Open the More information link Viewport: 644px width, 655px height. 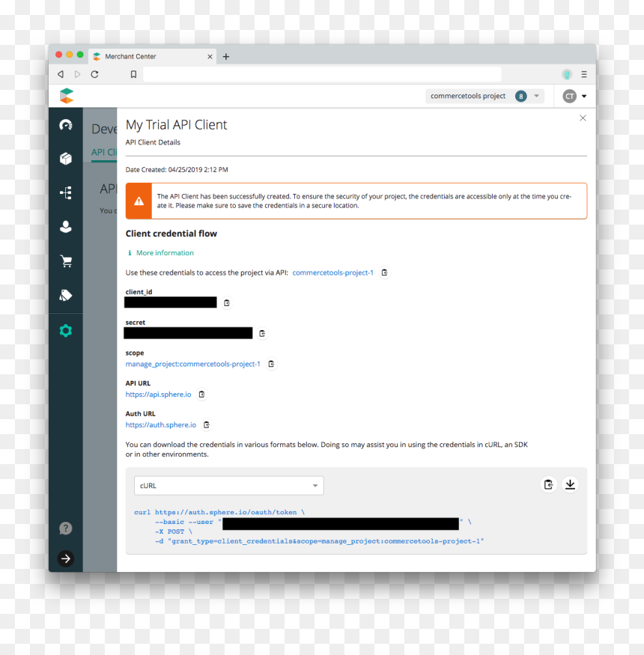[x=160, y=253]
